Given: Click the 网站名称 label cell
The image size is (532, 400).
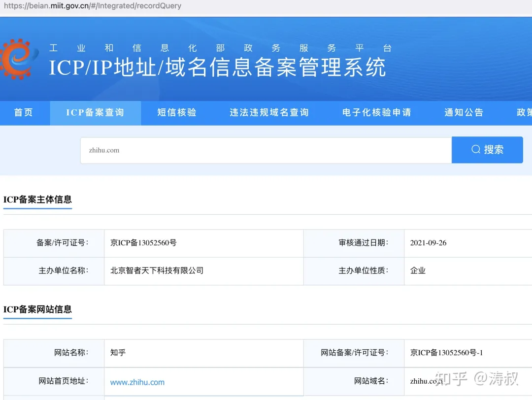Looking at the screenshot, I should (54, 353).
